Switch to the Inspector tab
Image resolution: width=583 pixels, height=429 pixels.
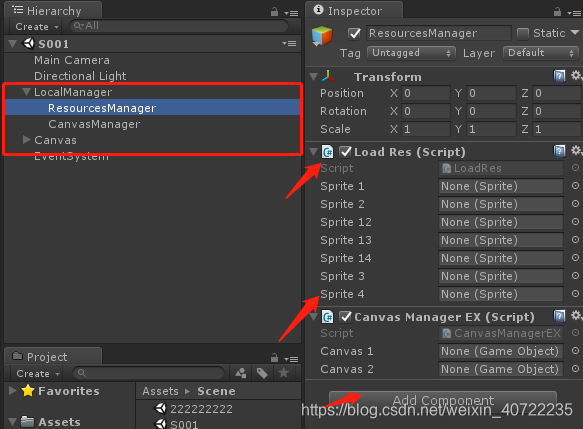(354, 10)
